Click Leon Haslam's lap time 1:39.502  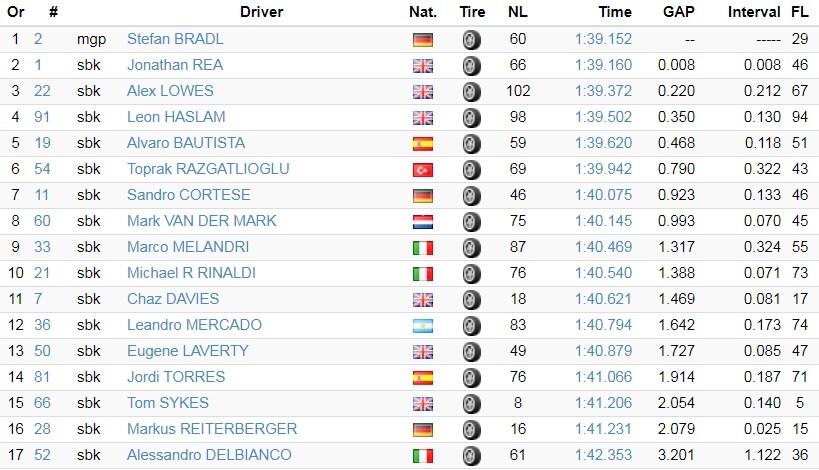coord(603,116)
